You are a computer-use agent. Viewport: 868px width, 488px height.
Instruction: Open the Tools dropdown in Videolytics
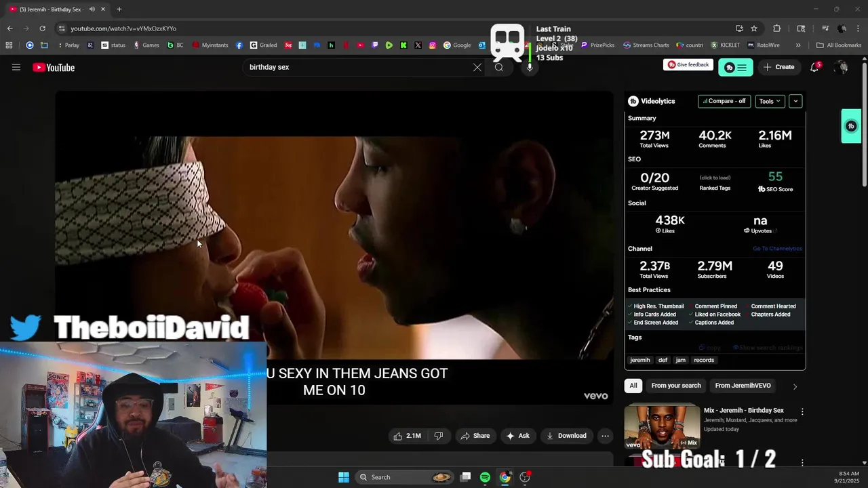(x=770, y=101)
